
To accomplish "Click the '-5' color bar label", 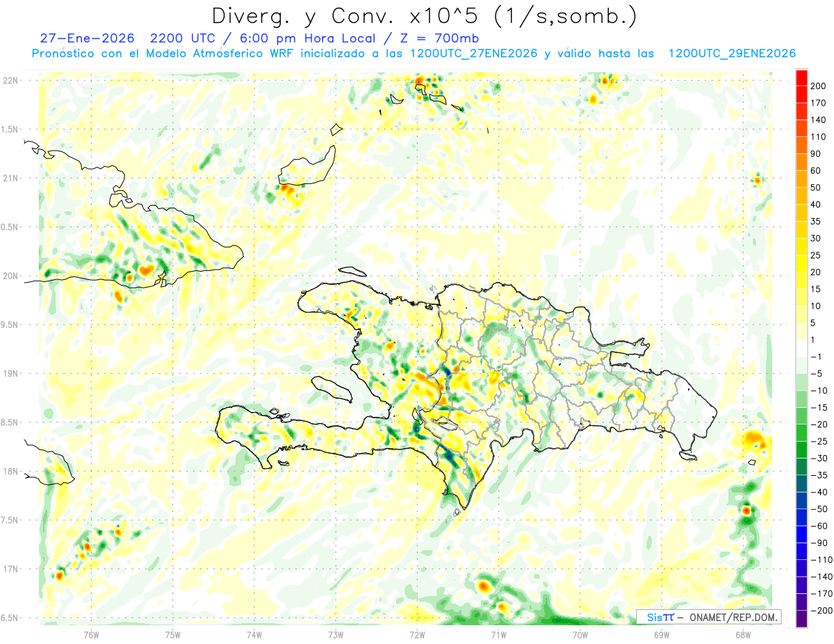I will coord(817,373).
